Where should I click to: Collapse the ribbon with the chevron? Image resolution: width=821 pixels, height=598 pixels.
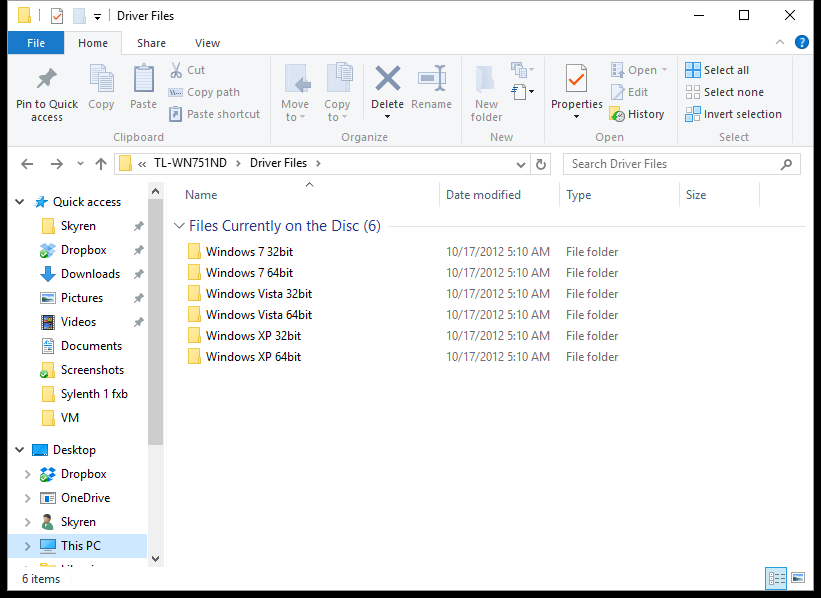pos(780,43)
